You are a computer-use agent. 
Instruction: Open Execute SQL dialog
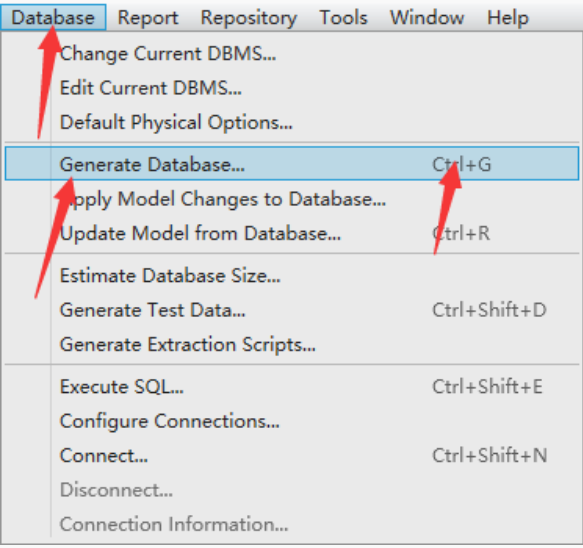(292, 387)
